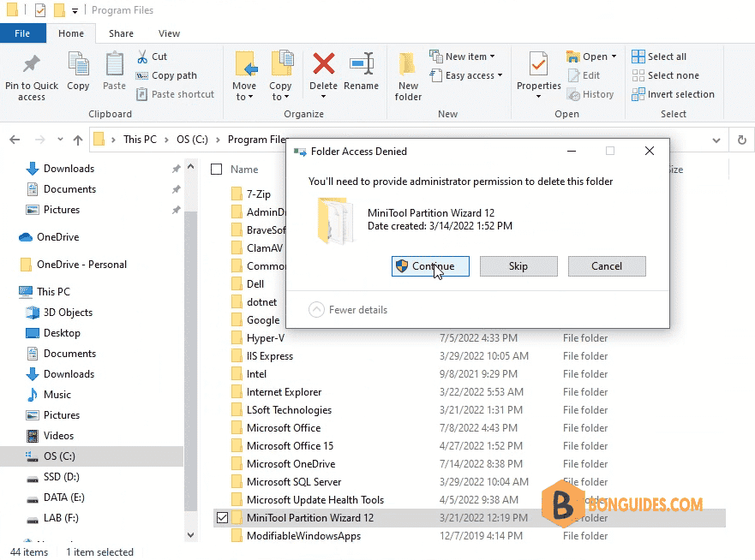Click the Cut scissors icon
The image size is (755, 560).
point(142,57)
